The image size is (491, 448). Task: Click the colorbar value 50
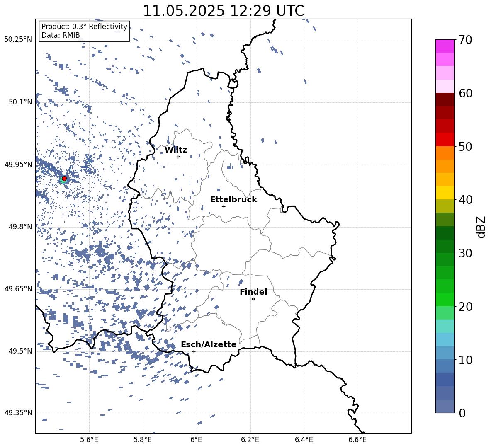coord(465,147)
